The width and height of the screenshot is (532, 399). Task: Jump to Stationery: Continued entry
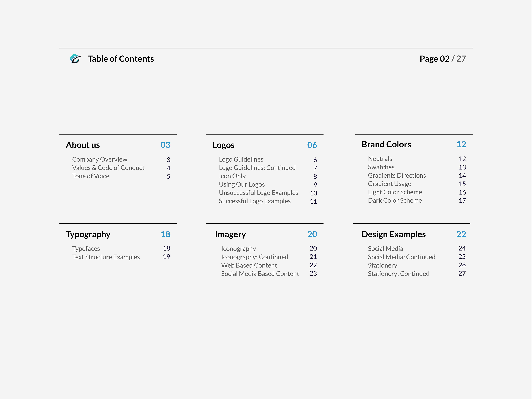coord(399,274)
